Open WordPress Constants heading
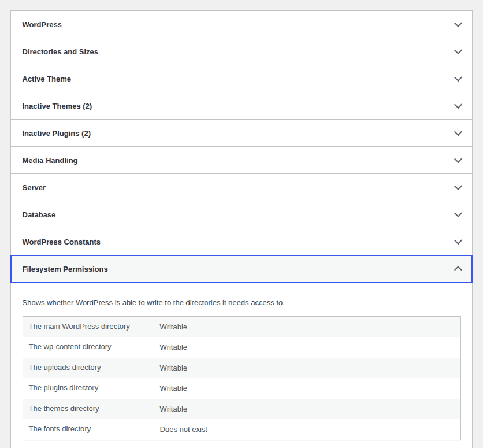 tap(61, 242)
